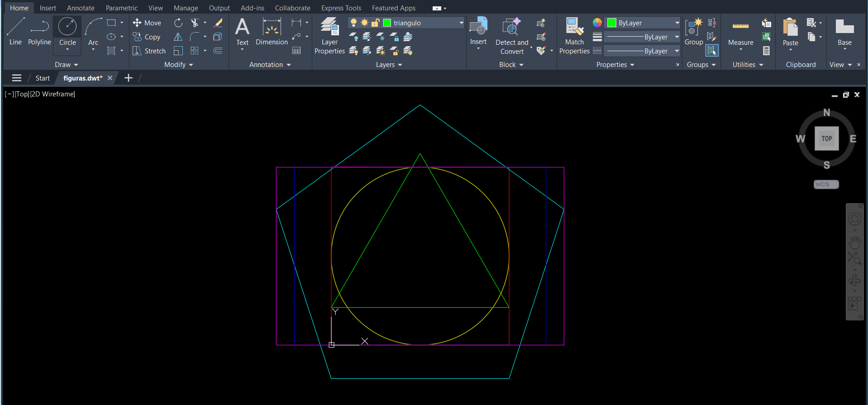Switch to the Annotate ribbon tab
This screenshot has width=868, height=405.
[81, 8]
